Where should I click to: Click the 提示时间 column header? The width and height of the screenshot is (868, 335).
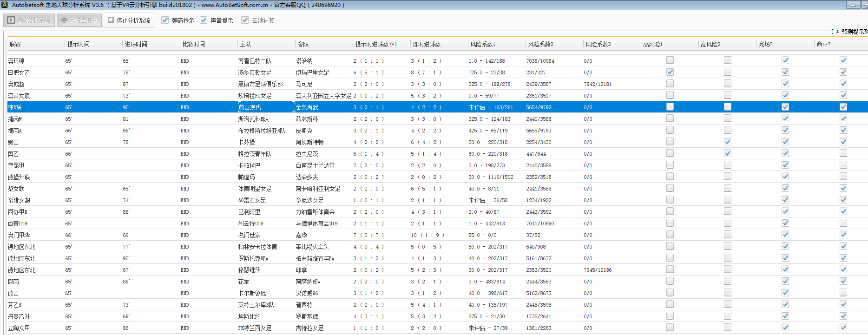(78, 44)
